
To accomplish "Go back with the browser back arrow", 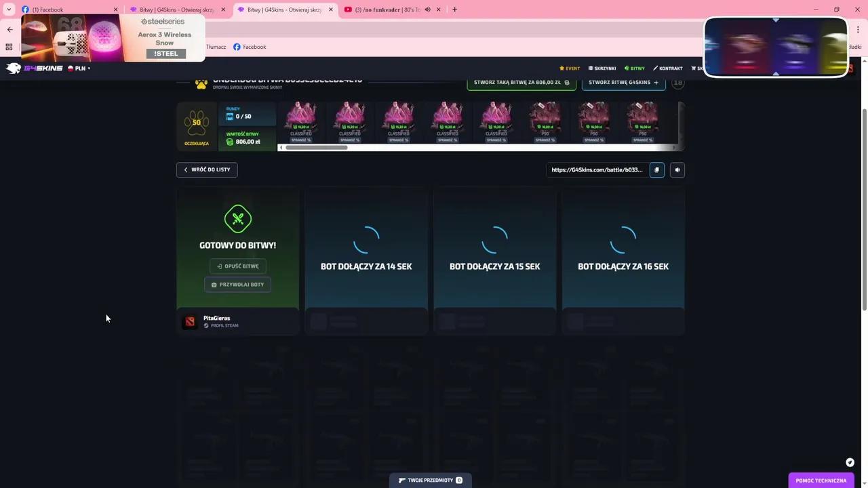I will click(9, 29).
